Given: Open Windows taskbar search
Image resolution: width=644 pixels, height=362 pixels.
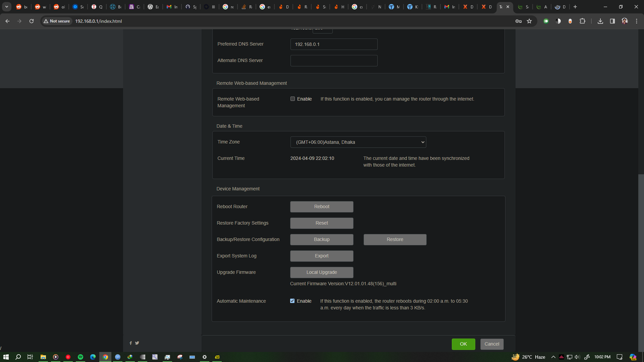Looking at the screenshot, I should point(18,357).
